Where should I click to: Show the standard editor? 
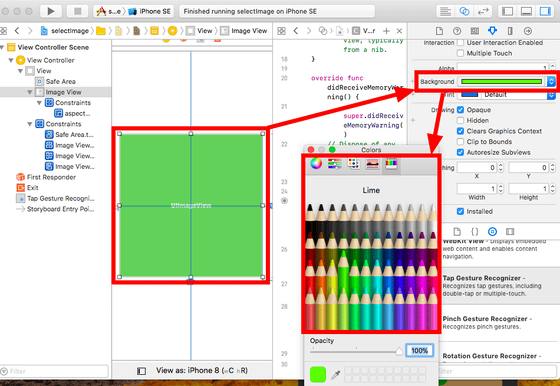tap(445, 11)
